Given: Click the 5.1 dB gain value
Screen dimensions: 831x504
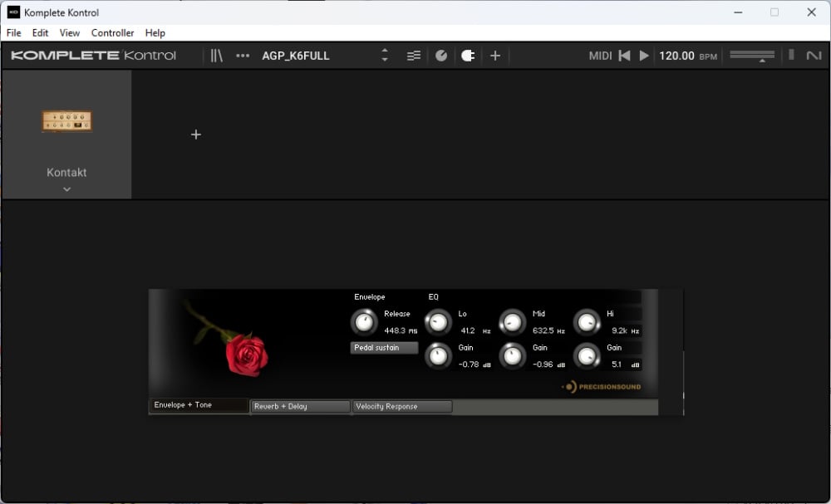Looking at the screenshot, I should 626,365.
